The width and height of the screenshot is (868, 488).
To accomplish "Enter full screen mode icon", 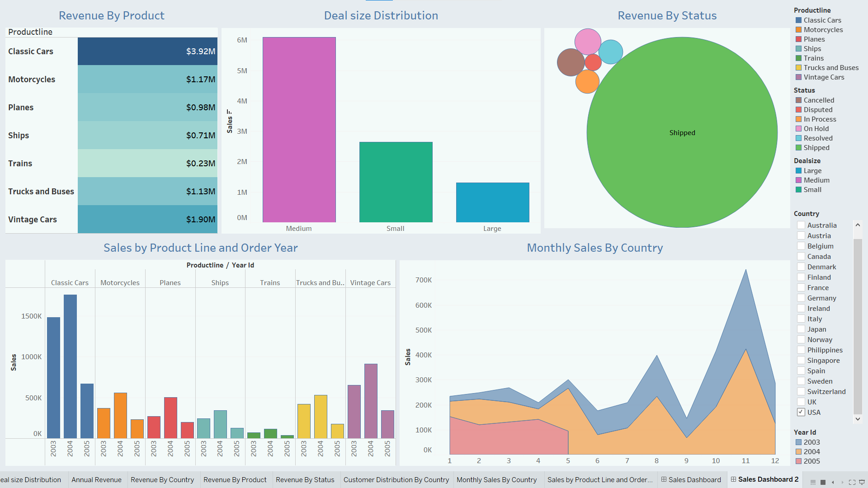I will click(852, 482).
